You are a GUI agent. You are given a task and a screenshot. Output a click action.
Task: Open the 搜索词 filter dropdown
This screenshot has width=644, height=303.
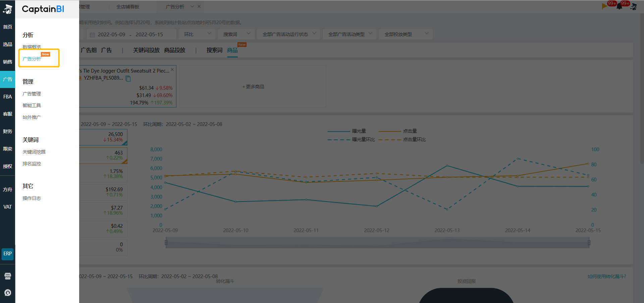pyautogui.click(x=236, y=34)
